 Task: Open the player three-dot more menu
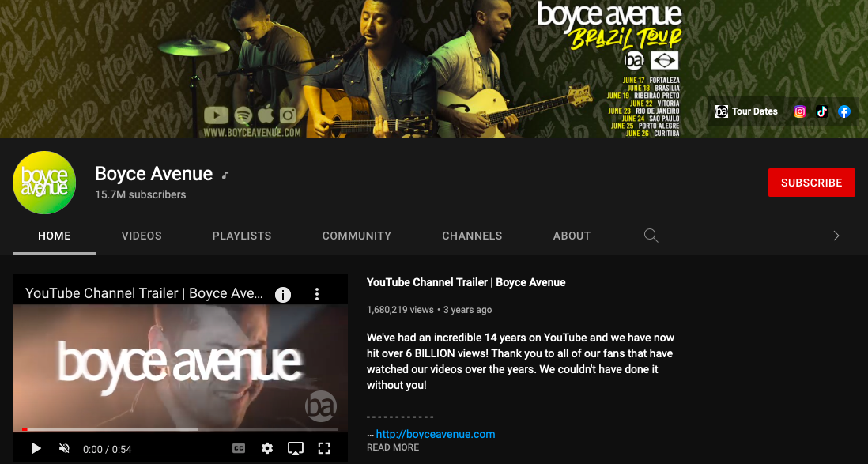pyautogui.click(x=317, y=294)
